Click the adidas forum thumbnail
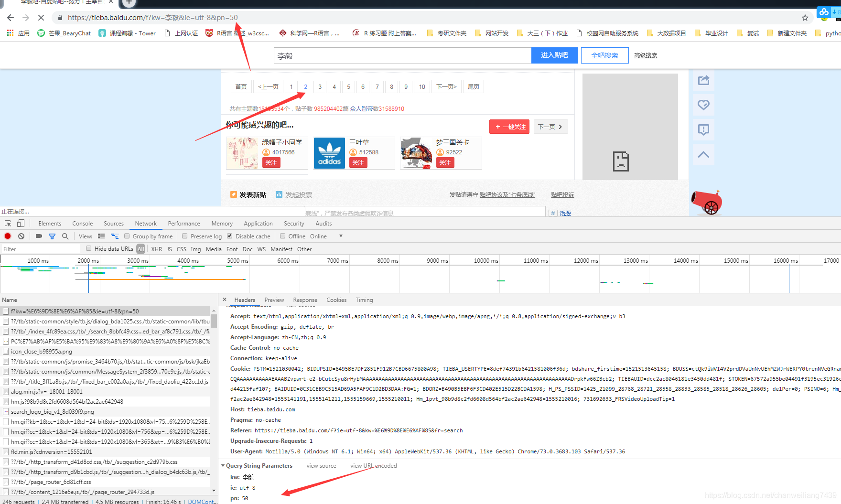 pos(329,153)
